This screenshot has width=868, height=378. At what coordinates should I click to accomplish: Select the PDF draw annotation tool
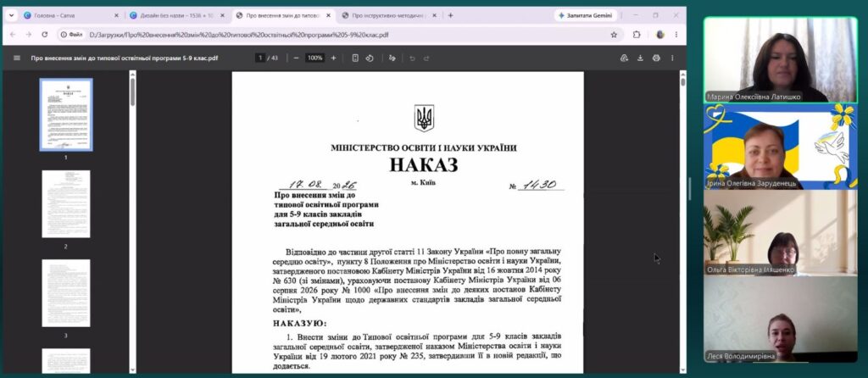point(392,58)
